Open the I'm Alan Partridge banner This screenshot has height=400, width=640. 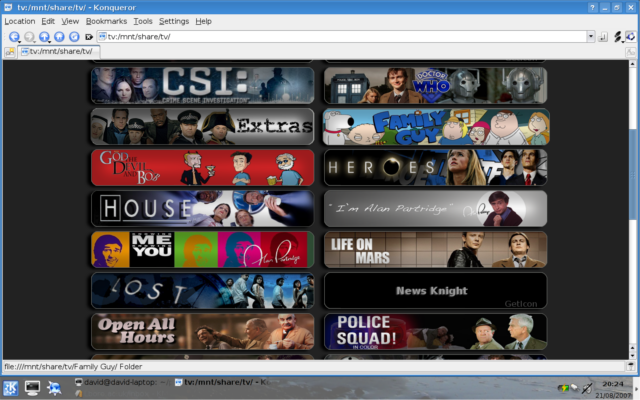(436, 209)
